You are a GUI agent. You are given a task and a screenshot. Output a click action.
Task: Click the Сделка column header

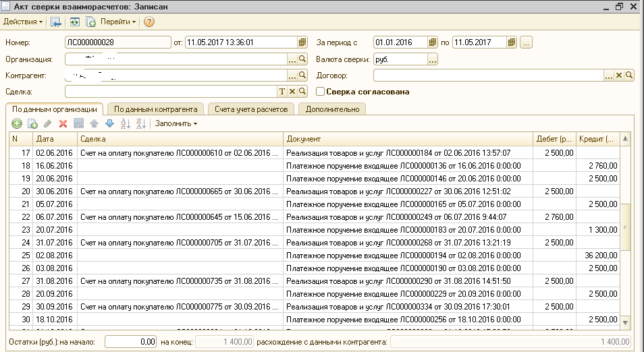click(180, 139)
